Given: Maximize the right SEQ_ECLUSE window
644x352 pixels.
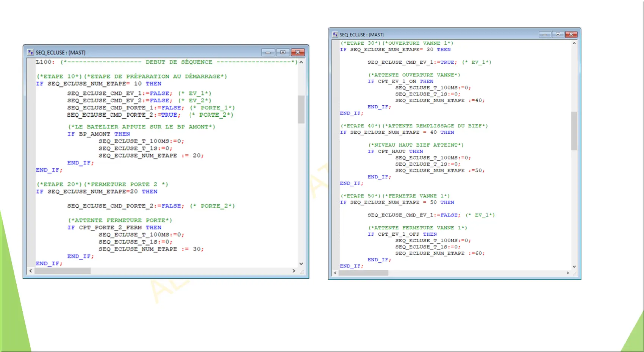Looking at the screenshot, I should click(558, 34).
